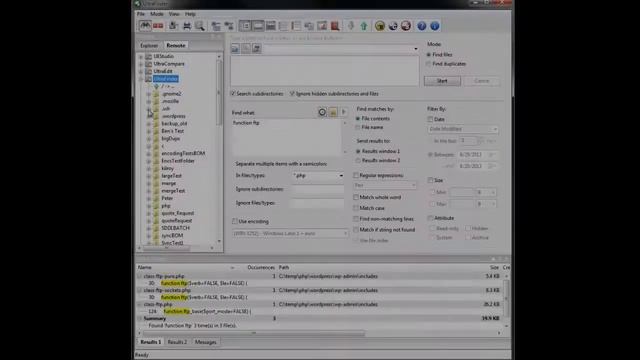
Task: Select the red Find duplicates toolbar icon
Action: pyautogui.click(x=158, y=26)
